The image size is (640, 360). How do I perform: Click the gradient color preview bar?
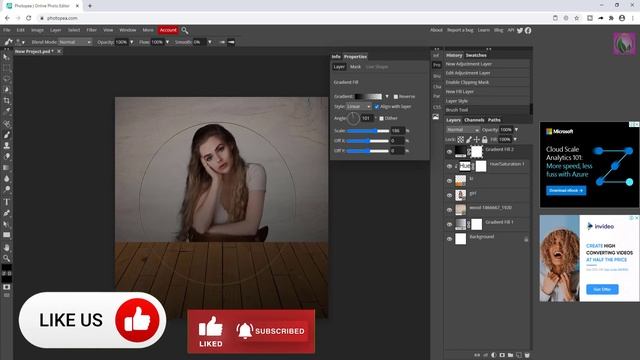click(369, 97)
